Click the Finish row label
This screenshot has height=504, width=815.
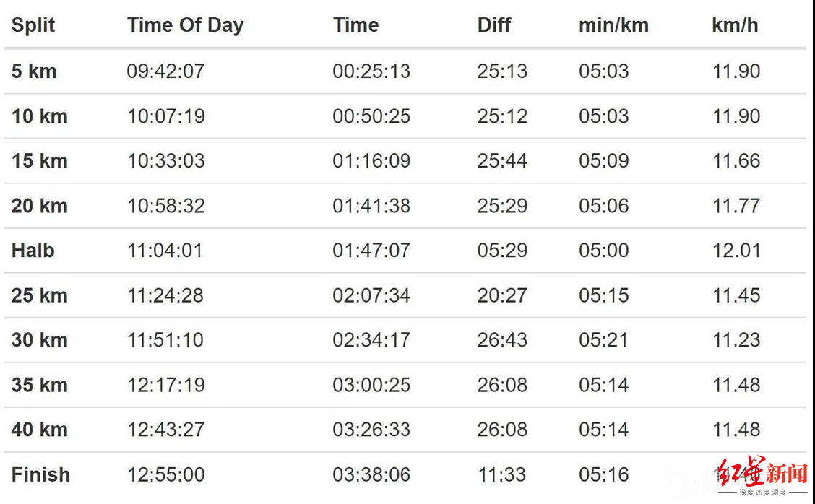coord(41,474)
